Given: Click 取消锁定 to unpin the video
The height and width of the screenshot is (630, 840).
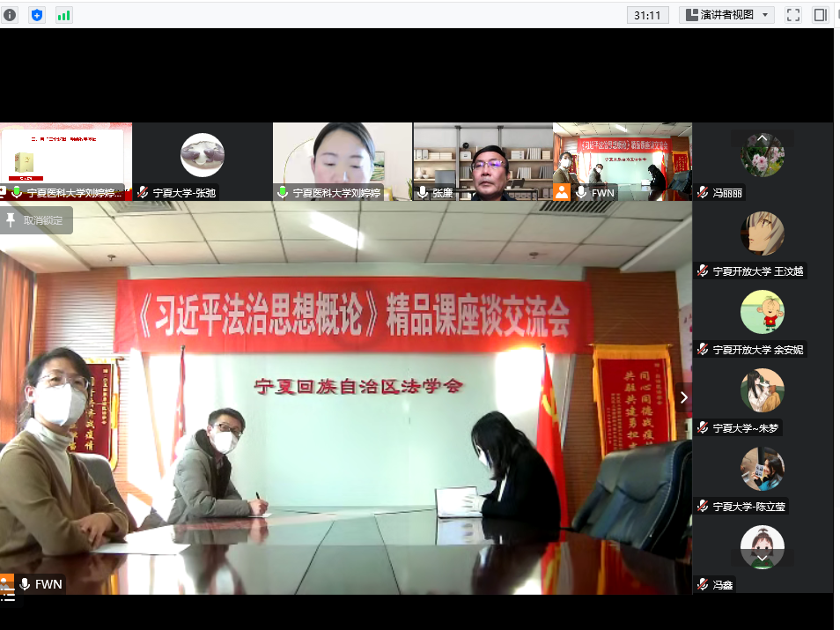Looking at the screenshot, I should click(x=36, y=220).
